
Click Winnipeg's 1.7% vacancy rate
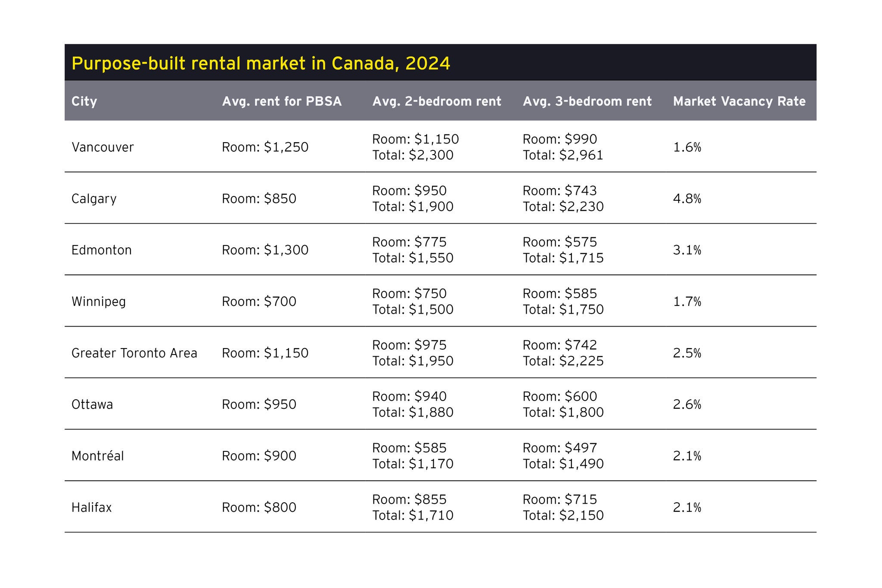click(x=687, y=302)
